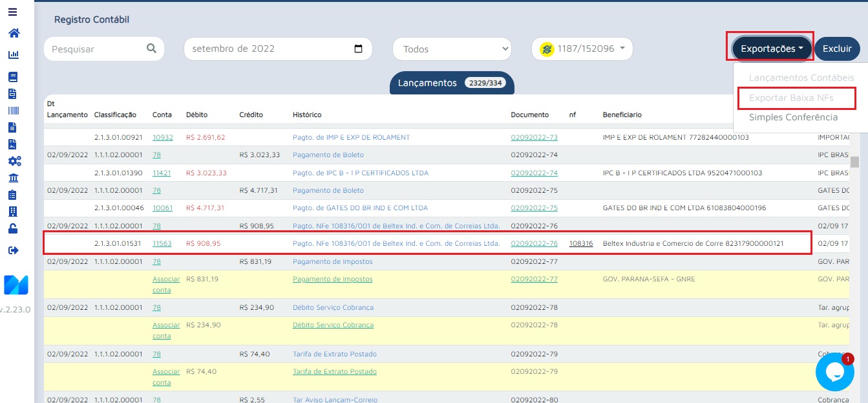Open the 1187/152096 bank account dropdown
The width and height of the screenshot is (868, 403).
click(582, 49)
